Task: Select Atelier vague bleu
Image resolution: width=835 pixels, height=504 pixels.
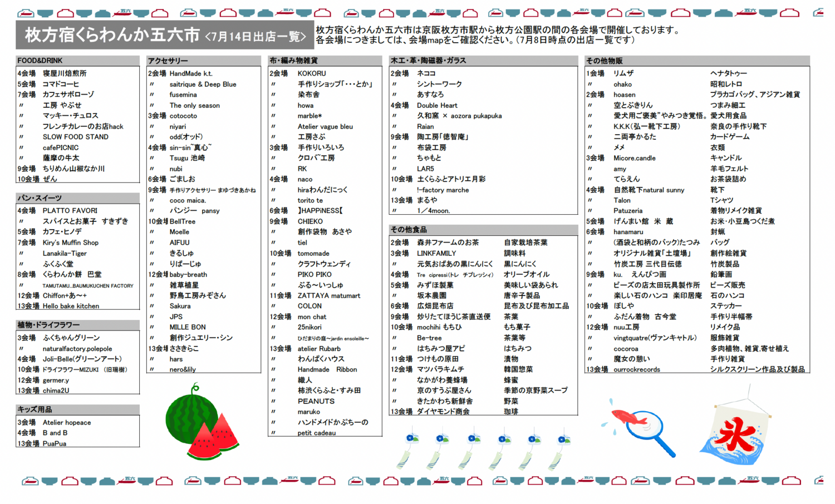Action: click(x=325, y=126)
